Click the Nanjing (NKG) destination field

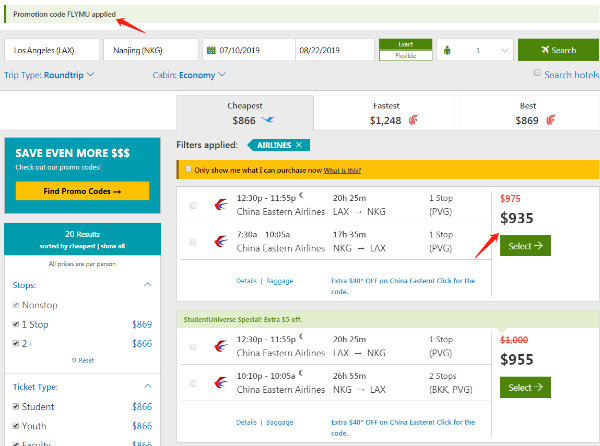(x=151, y=50)
